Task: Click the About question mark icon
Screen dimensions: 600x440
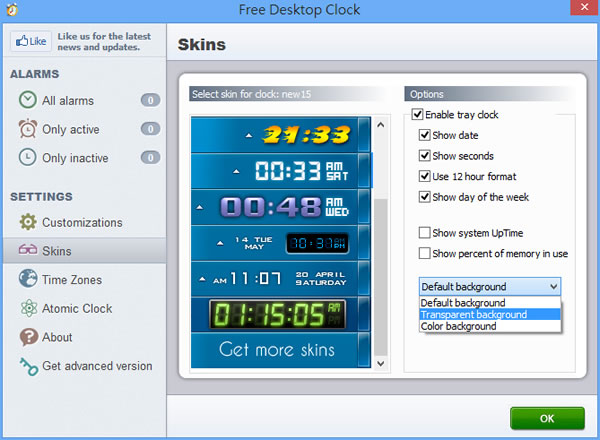Action: coord(28,338)
